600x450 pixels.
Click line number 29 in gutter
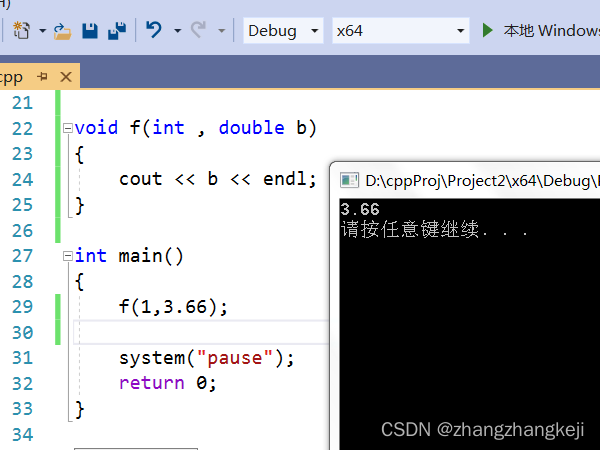22,307
